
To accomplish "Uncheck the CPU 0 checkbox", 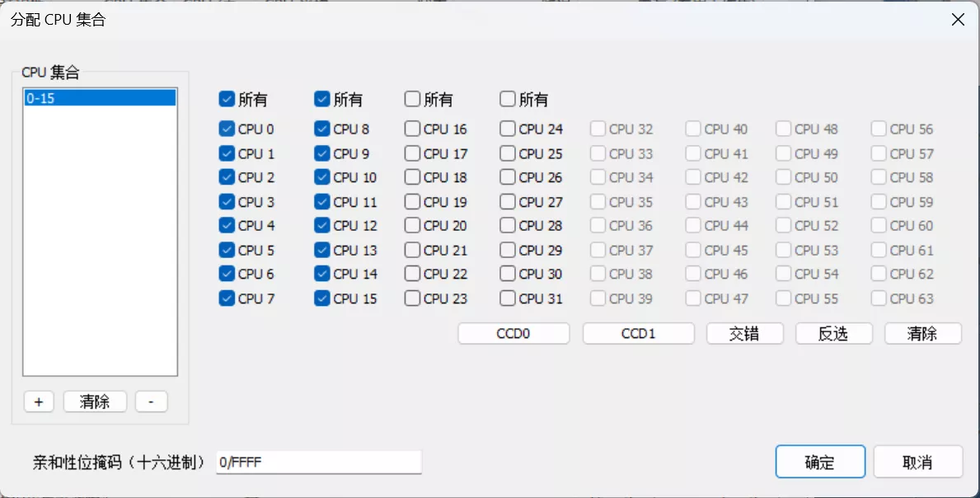I will (x=226, y=129).
